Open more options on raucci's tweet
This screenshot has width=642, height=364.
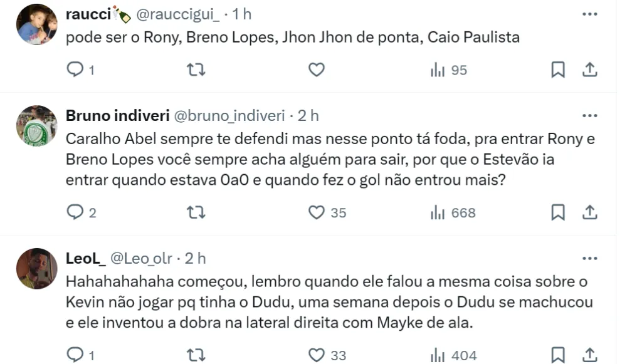589,14
